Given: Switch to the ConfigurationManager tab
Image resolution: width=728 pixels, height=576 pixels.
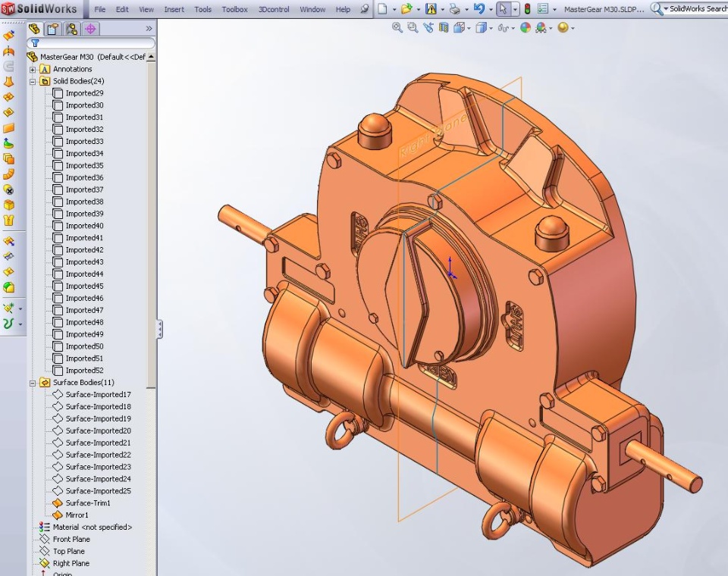Looking at the screenshot, I should 71,30.
